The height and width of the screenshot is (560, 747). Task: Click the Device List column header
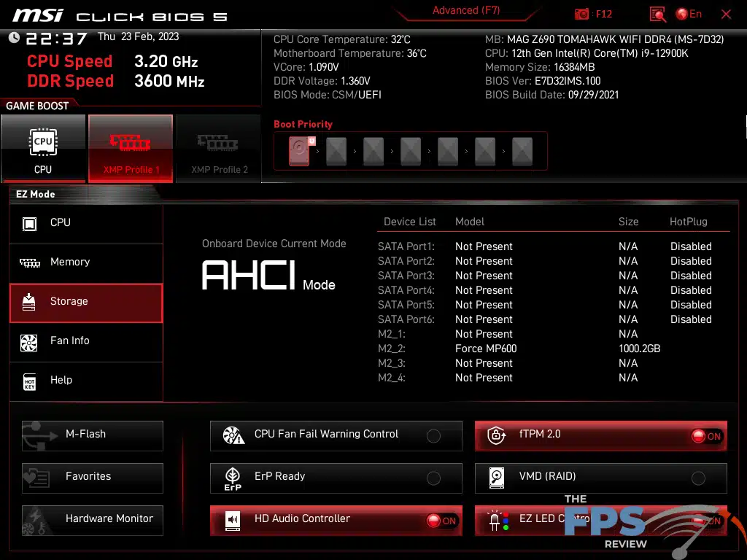(x=410, y=222)
